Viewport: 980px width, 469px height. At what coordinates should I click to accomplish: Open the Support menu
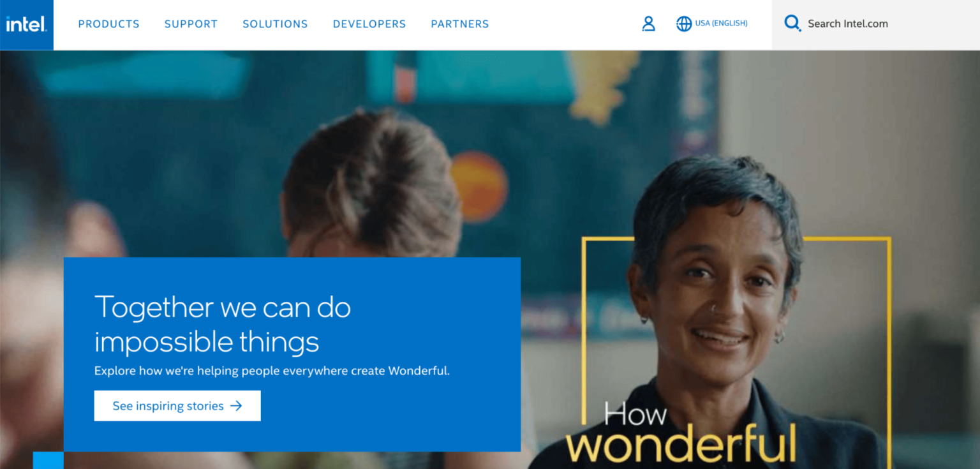point(191,24)
